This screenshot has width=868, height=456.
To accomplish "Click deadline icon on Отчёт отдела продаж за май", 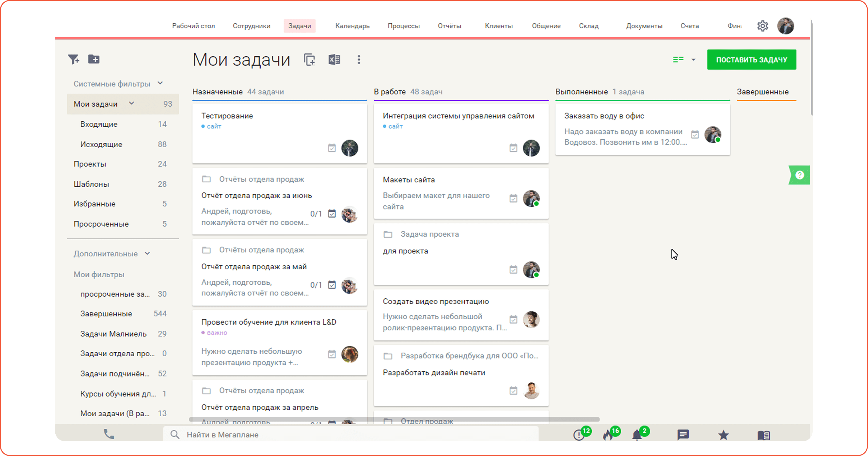I will pos(332,285).
